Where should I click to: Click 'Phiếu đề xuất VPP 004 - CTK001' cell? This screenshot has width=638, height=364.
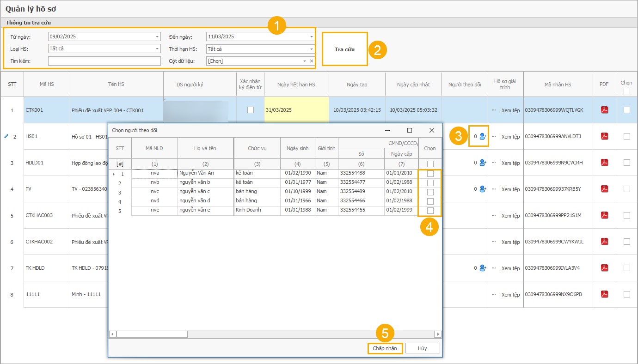pos(117,110)
